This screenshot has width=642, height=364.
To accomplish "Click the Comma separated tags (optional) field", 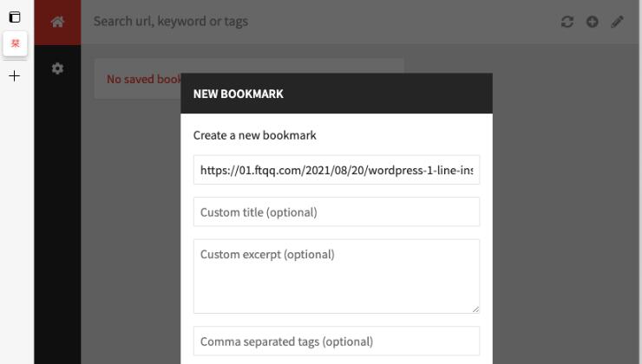I will [337, 341].
